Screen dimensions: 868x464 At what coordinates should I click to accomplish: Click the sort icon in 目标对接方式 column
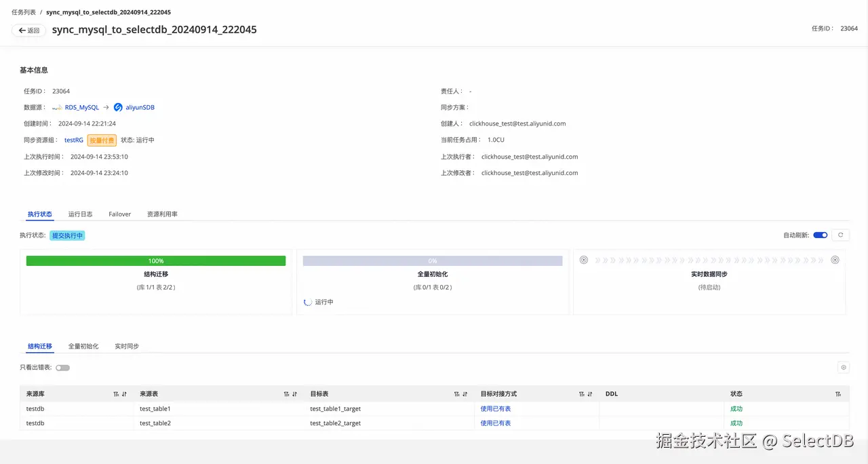click(x=590, y=394)
